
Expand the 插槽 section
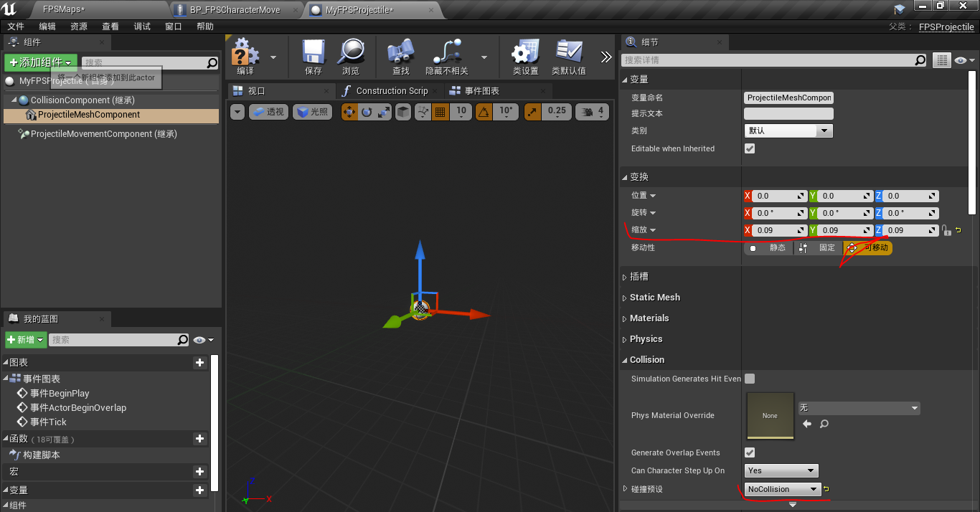tap(624, 277)
